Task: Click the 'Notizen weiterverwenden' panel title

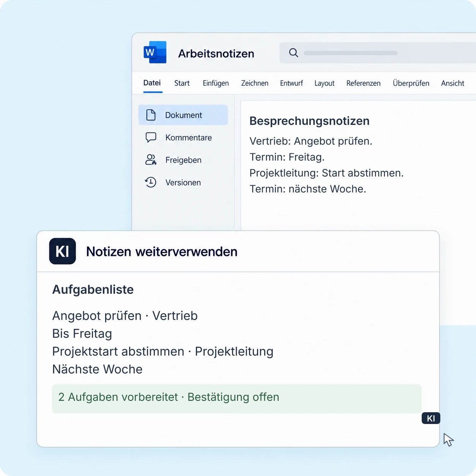Action: tap(162, 252)
